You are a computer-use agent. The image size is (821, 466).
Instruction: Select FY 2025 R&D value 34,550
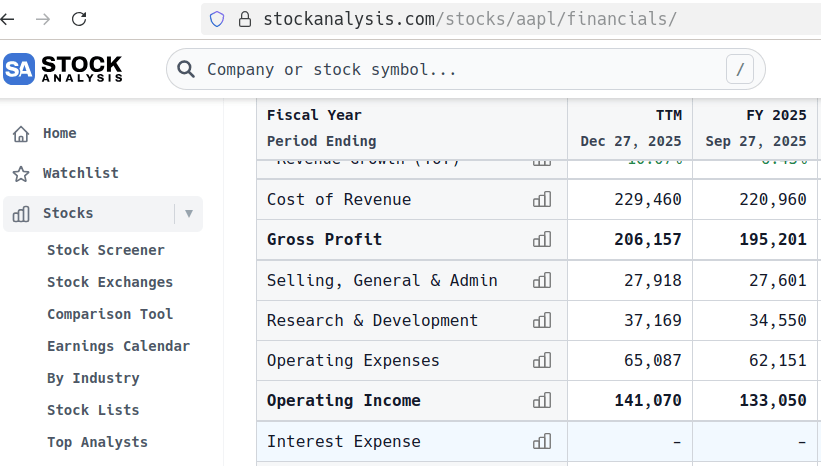point(778,320)
